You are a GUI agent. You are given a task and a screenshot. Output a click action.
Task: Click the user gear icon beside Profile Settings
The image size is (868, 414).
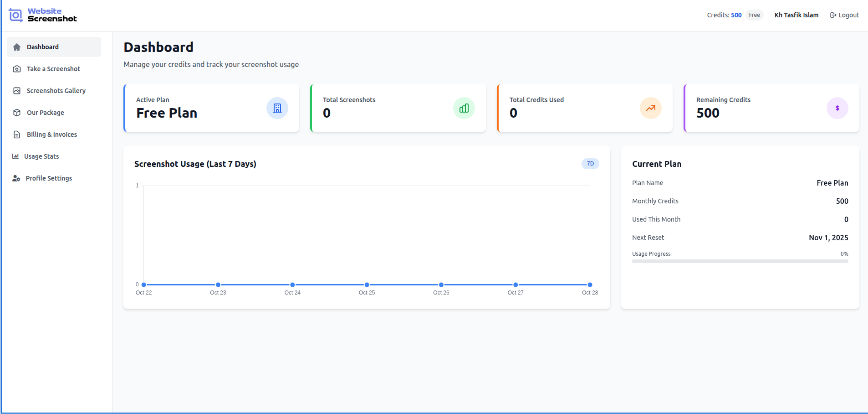pyautogui.click(x=16, y=178)
